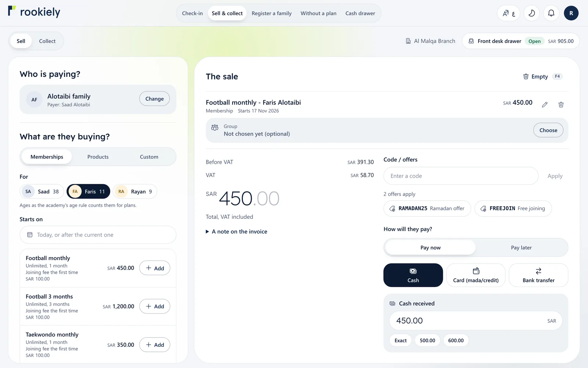Click the trash icon beside Empty
Image resolution: width=588 pixels, height=368 pixels.
click(x=526, y=77)
